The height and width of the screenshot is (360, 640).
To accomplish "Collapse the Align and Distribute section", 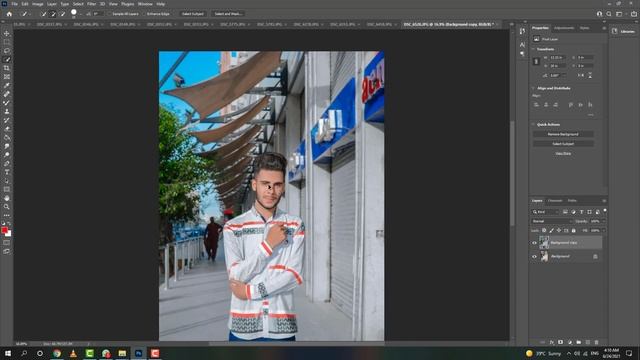I will (x=533, y=88).
